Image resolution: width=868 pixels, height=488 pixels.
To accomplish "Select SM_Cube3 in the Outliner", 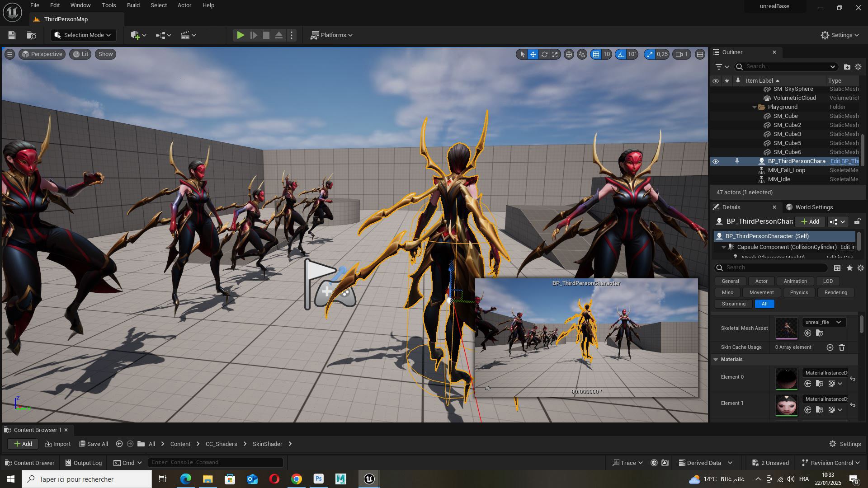I will coord(787,134).
